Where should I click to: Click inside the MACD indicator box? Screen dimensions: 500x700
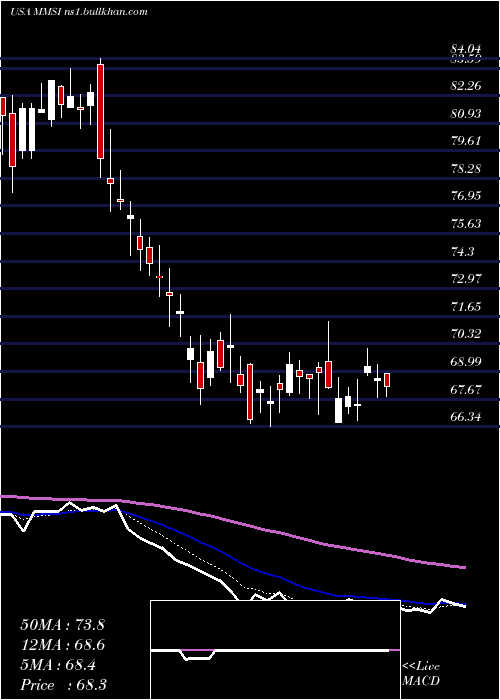coord(275,650)
